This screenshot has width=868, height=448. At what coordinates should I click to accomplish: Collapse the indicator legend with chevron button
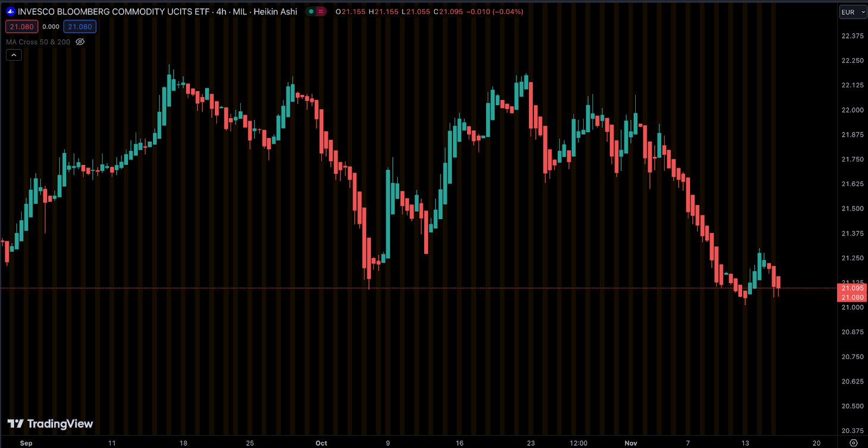(x=14, y=55)
